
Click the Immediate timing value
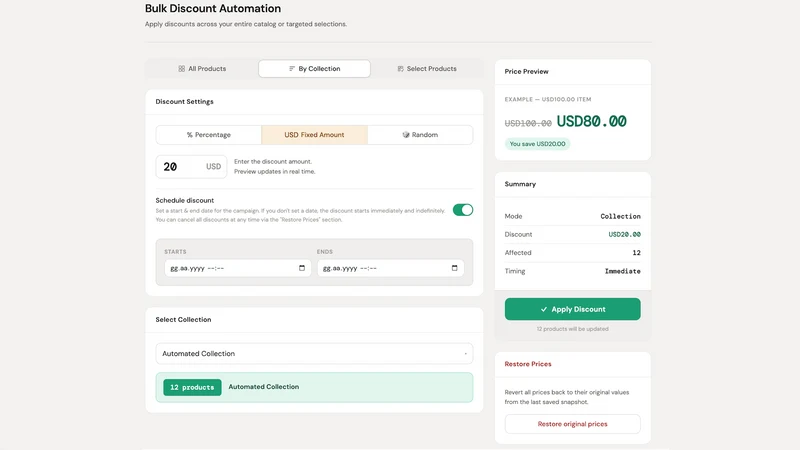(622, 271)
